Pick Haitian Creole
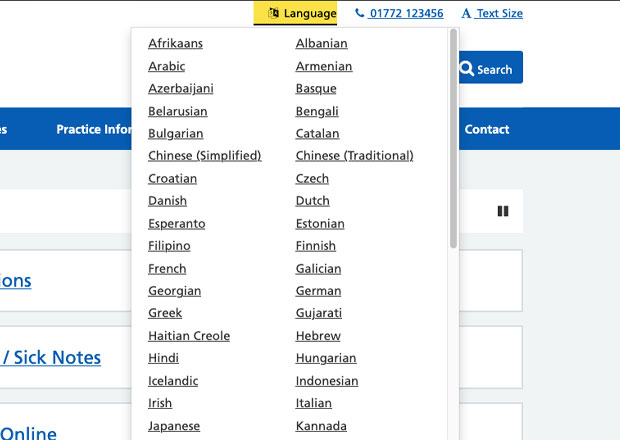620x440 pixels. 189,336
